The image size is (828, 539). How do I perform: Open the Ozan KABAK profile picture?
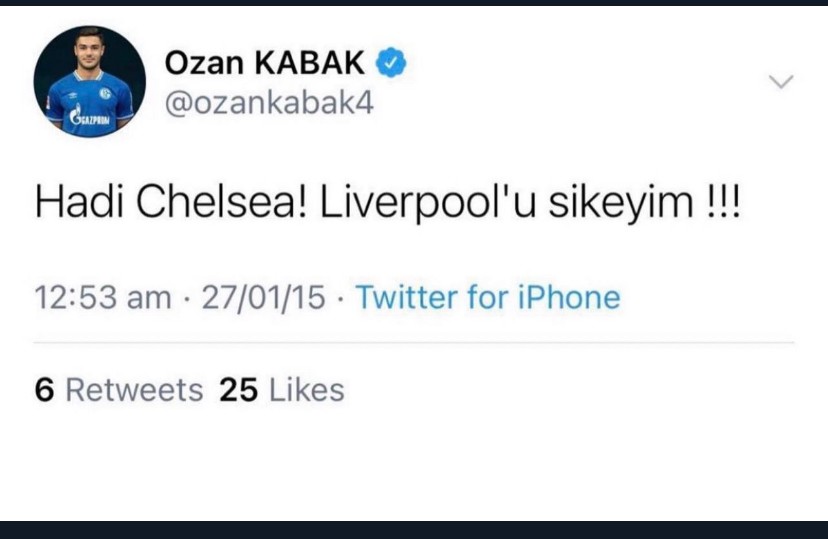90,82
